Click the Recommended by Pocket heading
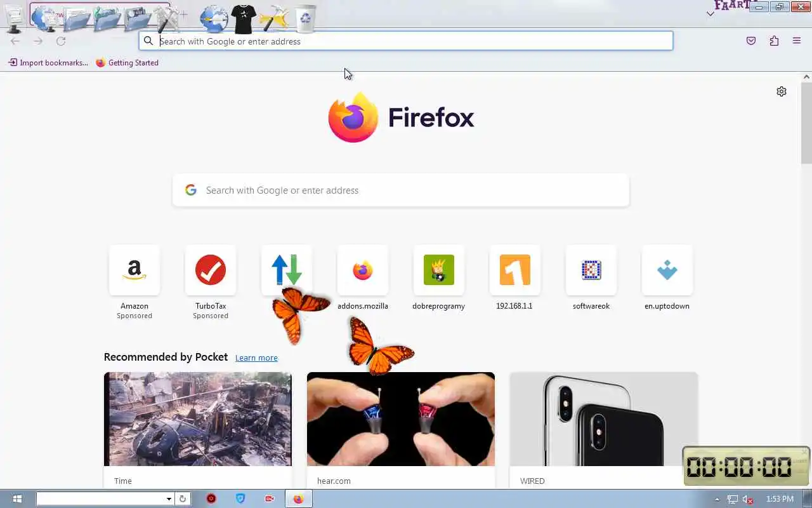Viewport: 812px width, 508px height. pyautogui.click(x=166, y=357)
